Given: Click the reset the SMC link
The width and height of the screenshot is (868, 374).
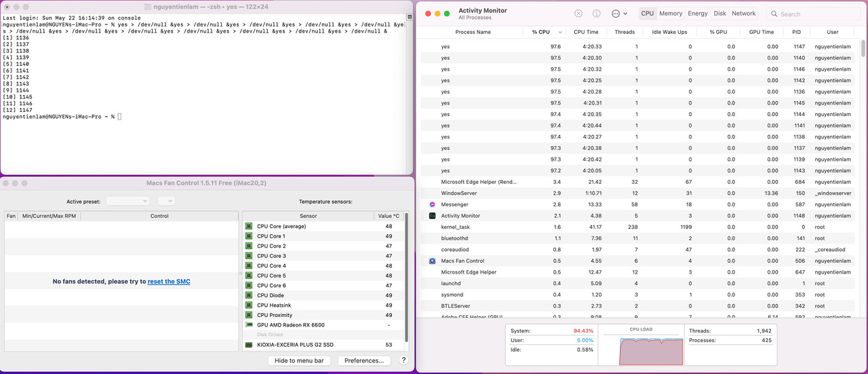Looking at the screenshot, I should (x=169, y=281).
